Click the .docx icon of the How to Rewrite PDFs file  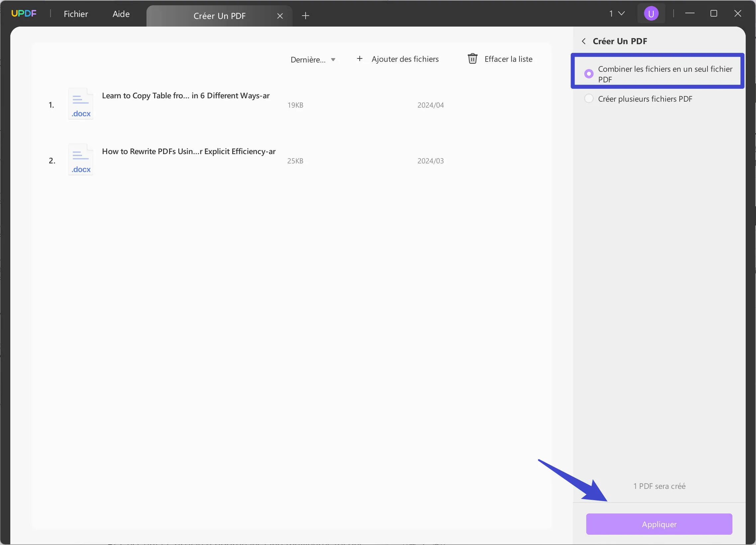pyautogui.click(x=80, y=159)
